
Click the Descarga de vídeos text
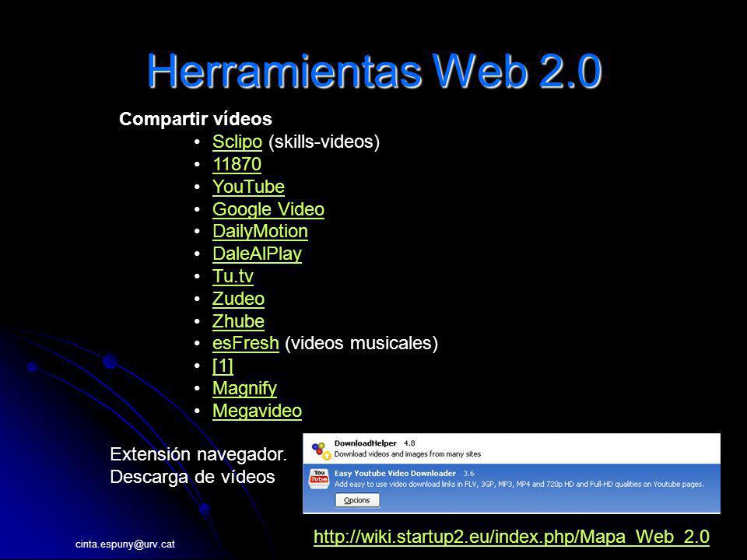(x=192, y=477)
